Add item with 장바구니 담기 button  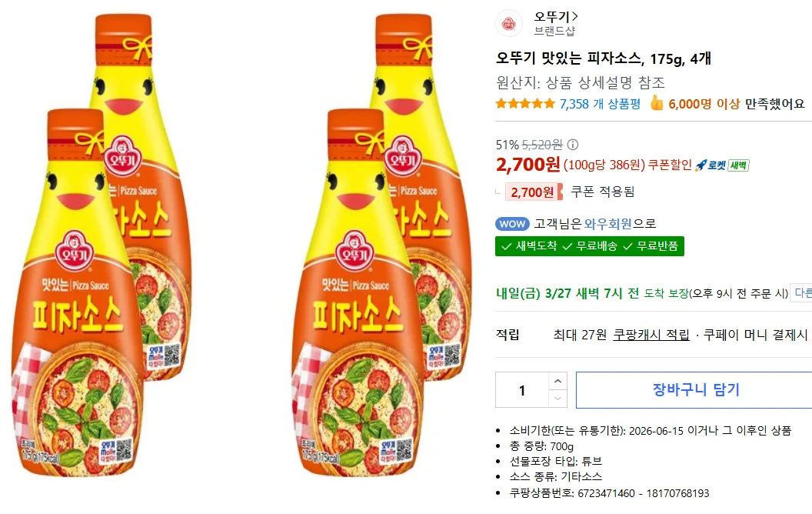[695, 390]
